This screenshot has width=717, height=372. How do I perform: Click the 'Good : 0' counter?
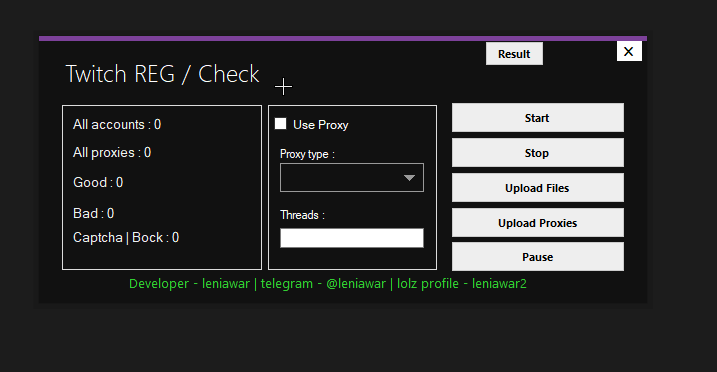98,182
